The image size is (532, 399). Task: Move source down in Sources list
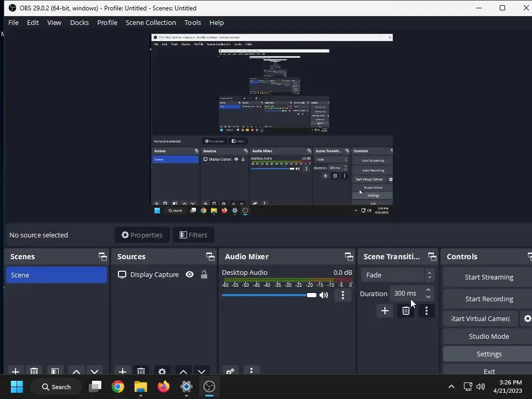pyautogui.click(x=202, y=371)
